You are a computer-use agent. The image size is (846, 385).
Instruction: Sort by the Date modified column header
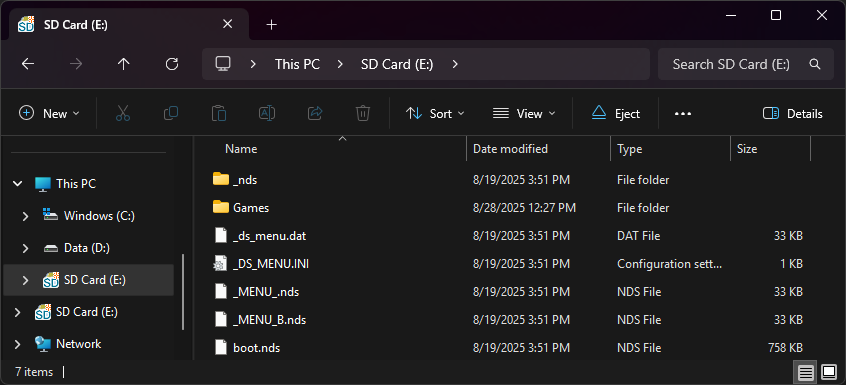[x=510, y=149]
